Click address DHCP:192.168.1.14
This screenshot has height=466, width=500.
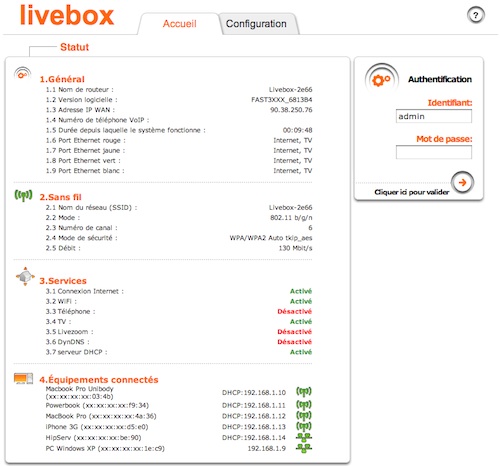(x=254, y=437)
